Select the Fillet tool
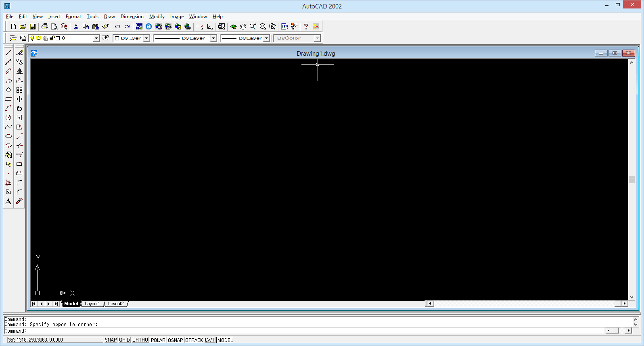Viewport: 644px width, 346px height. pyautogui.click(x=19, y=192)
